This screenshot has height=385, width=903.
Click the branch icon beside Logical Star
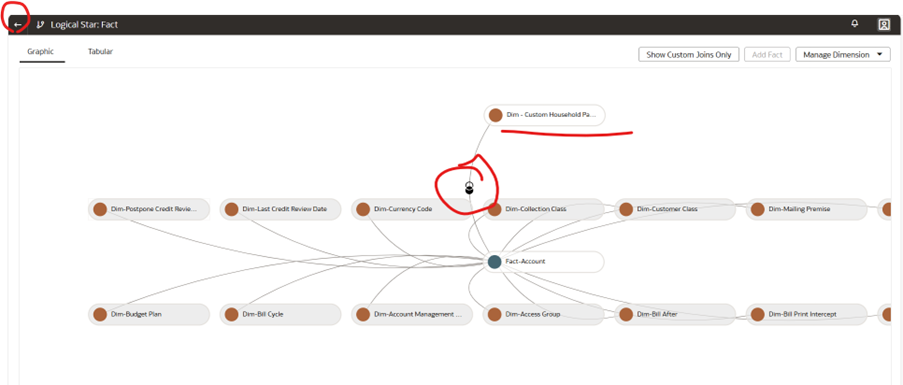tap(40, 25)
